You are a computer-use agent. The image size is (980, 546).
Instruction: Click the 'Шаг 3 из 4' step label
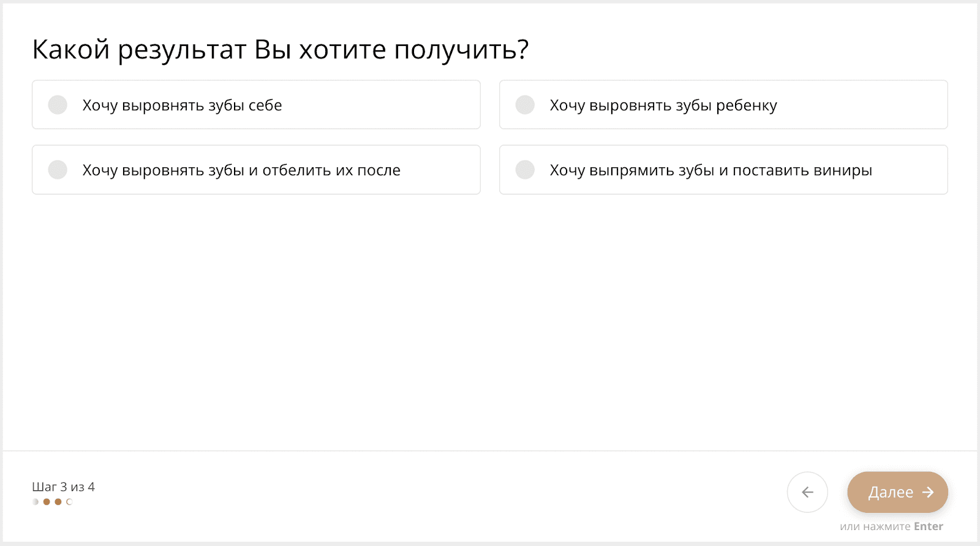coord(63,487)
